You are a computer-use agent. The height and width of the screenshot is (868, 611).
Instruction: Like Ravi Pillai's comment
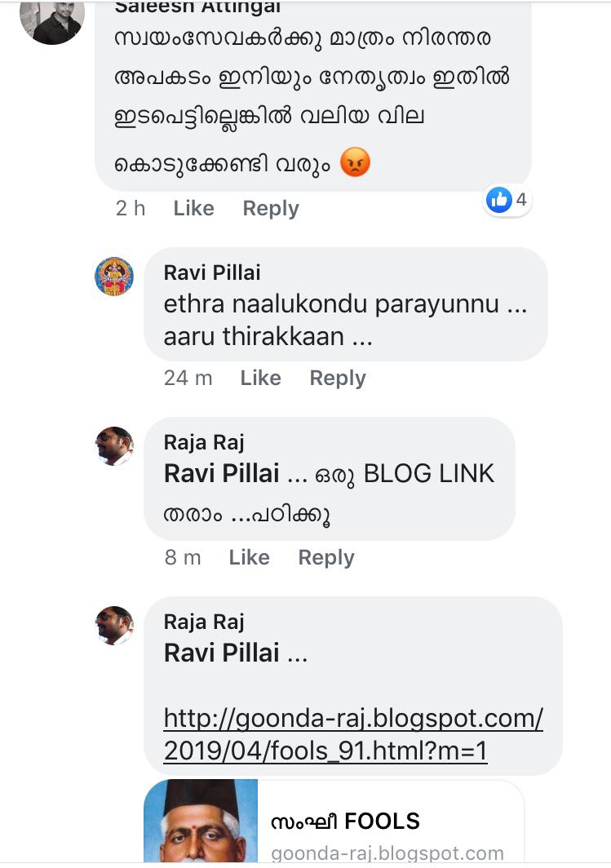pos(261,378)
